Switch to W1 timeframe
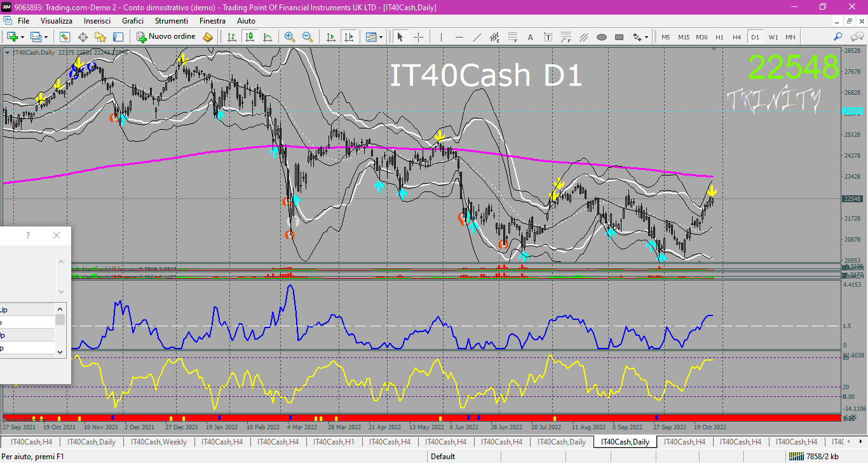The image size is (868, 463). coord(773,37)
